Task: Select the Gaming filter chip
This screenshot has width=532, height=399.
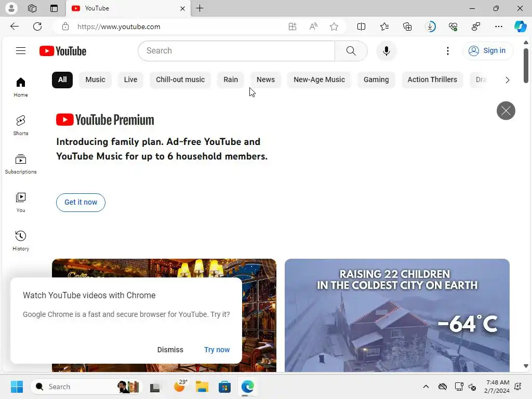Action: [x=376, y=79]
